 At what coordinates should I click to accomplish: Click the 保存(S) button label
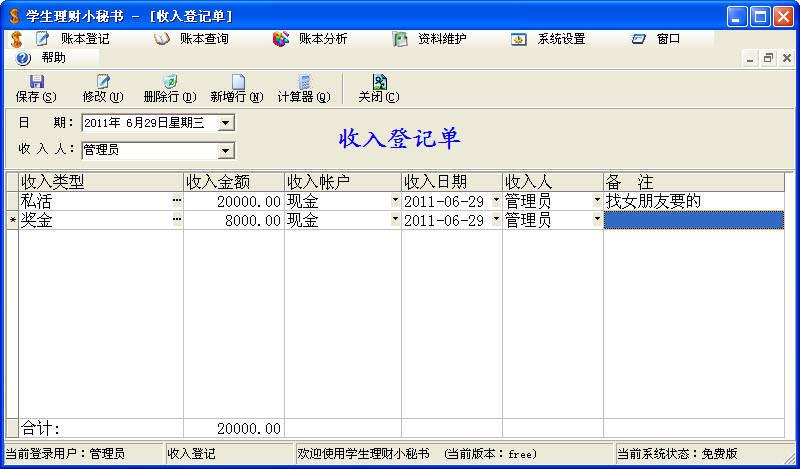[x=36, y=96]
